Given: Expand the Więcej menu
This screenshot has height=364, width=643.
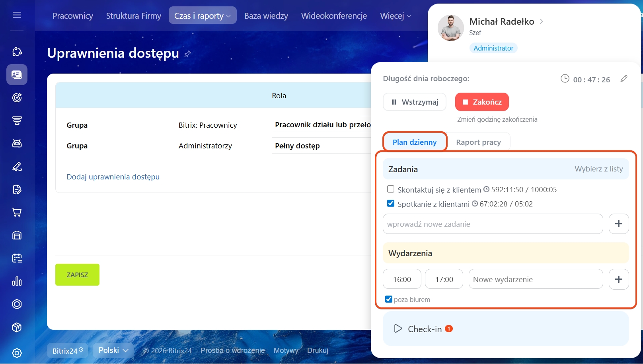Looking at the screenshot, I should pos(395,16).
